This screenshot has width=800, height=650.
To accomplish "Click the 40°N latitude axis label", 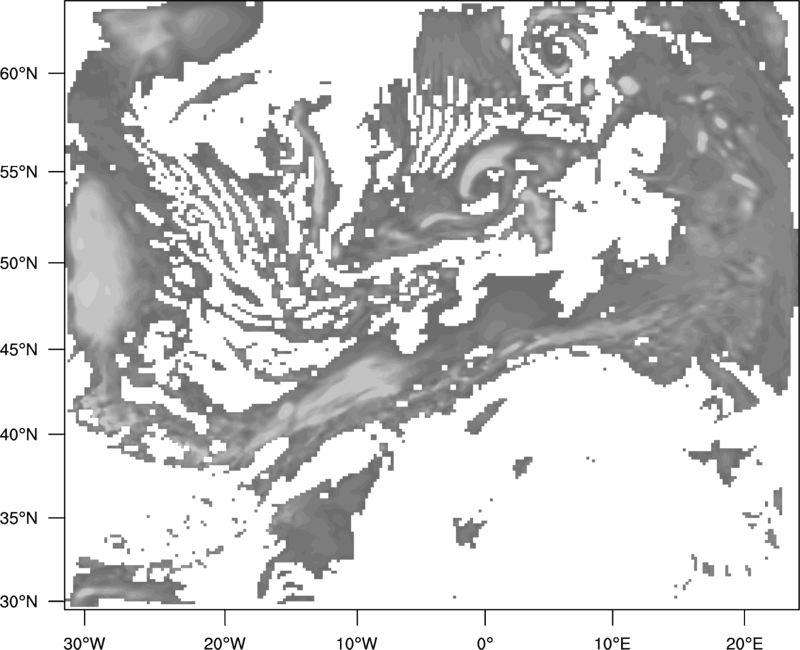I will coord(19,435).
